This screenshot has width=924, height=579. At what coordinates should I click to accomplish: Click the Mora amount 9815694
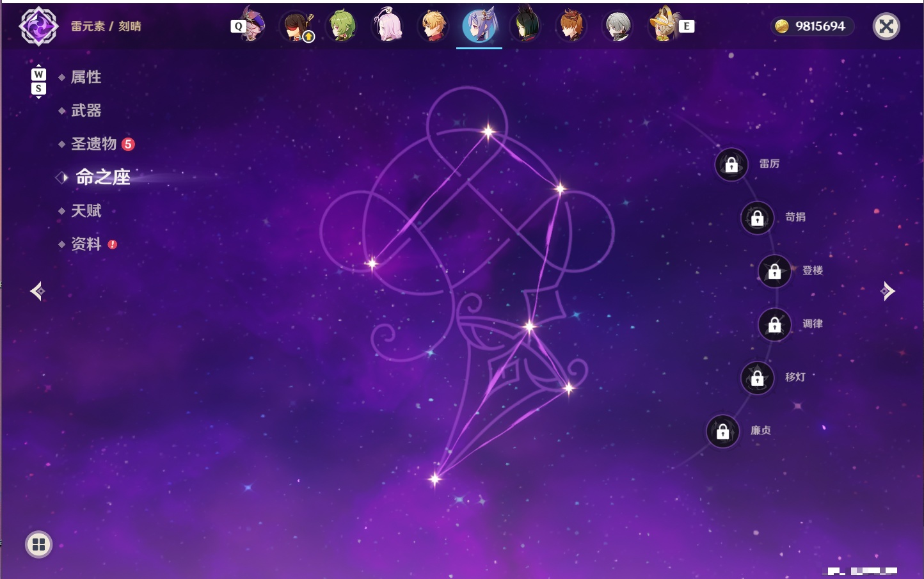click(820, 26)
